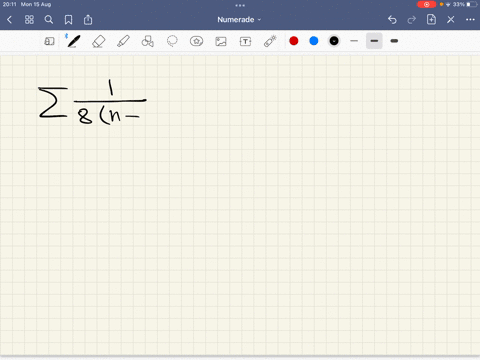Open the search magnifier

[x=49, y=20]
